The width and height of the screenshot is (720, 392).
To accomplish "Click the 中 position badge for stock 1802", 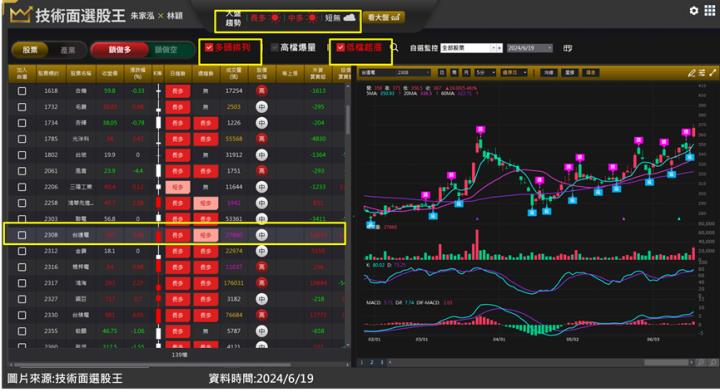I will [x=261, y=155].
